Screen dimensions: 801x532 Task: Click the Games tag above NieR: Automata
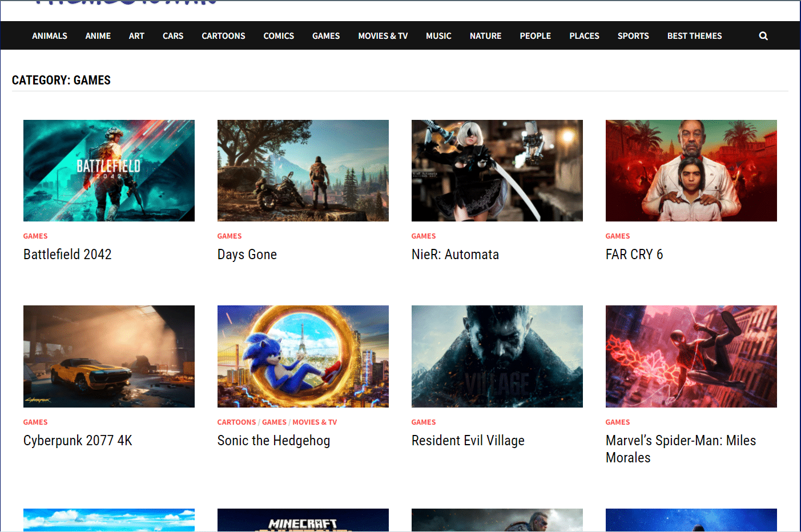pos(424,236)
